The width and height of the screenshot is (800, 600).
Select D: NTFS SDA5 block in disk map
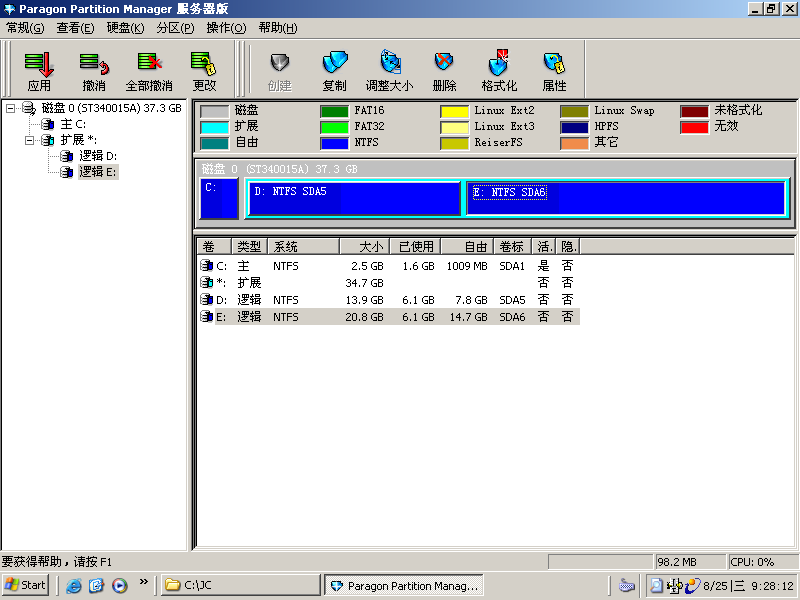click(x=354, y=198)
